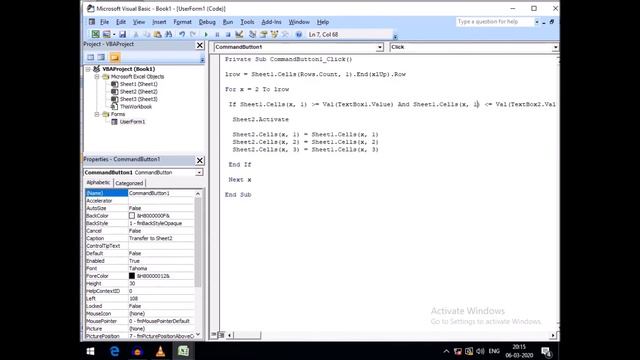Click the BackColor color swatch
The width and height of the screenshot is (640, 360).
[x=132, y=216]
